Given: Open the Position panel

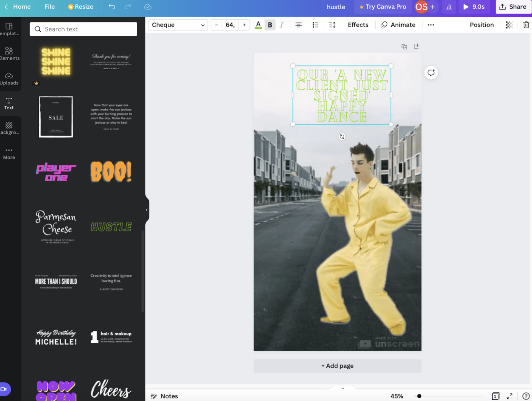Looking at the screenshot, I should (x=481, y=25).
